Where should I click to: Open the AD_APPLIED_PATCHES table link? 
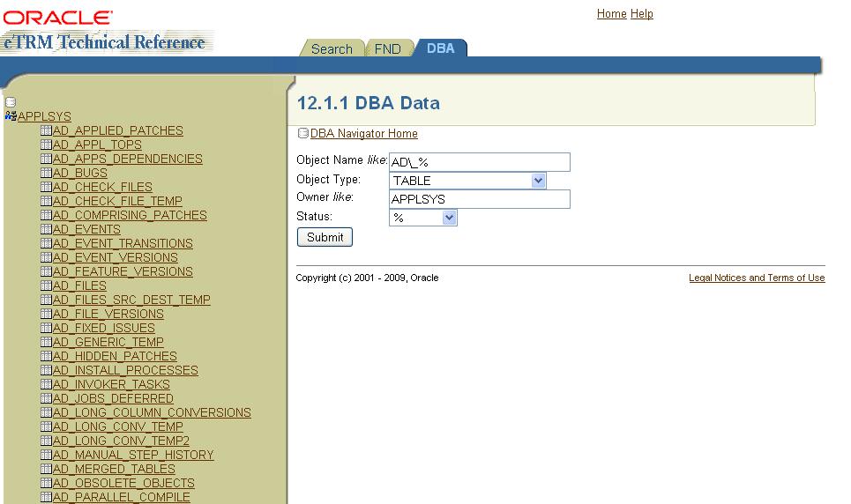pyautogui.click(x=118, y=130)
